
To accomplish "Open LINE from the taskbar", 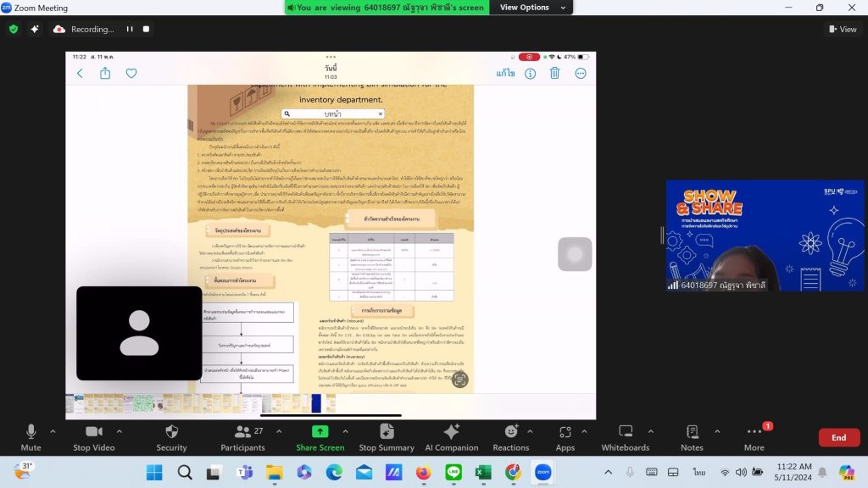I will (x=453, y=473).
